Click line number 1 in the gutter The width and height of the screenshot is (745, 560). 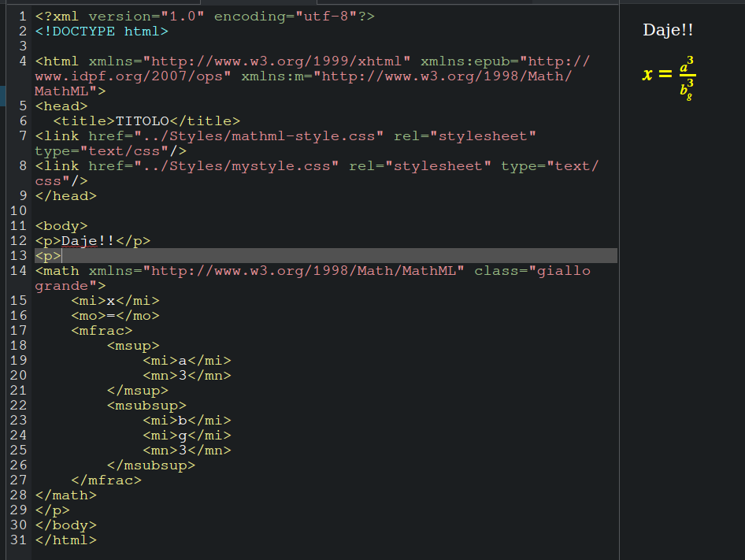[x=23, y=17]
